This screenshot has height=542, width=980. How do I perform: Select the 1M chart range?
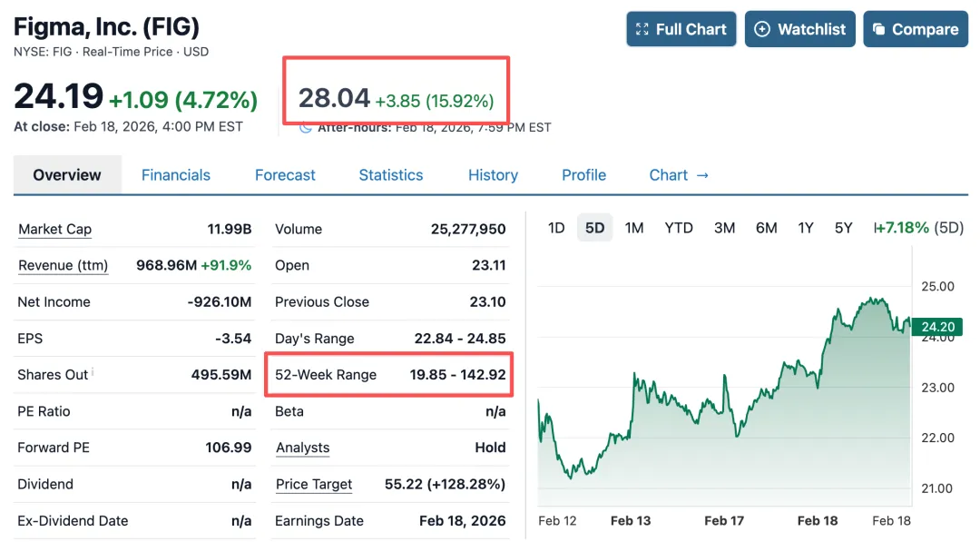pos(634,228)
